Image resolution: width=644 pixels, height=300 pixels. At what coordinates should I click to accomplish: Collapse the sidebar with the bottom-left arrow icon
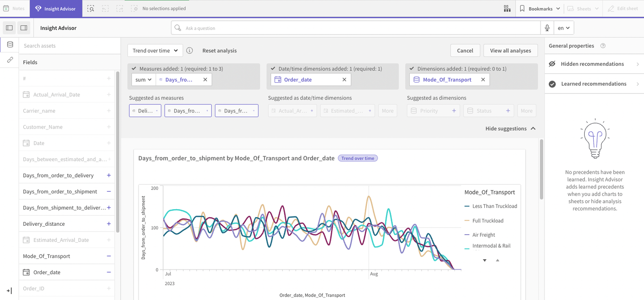[x=9, y=291]
